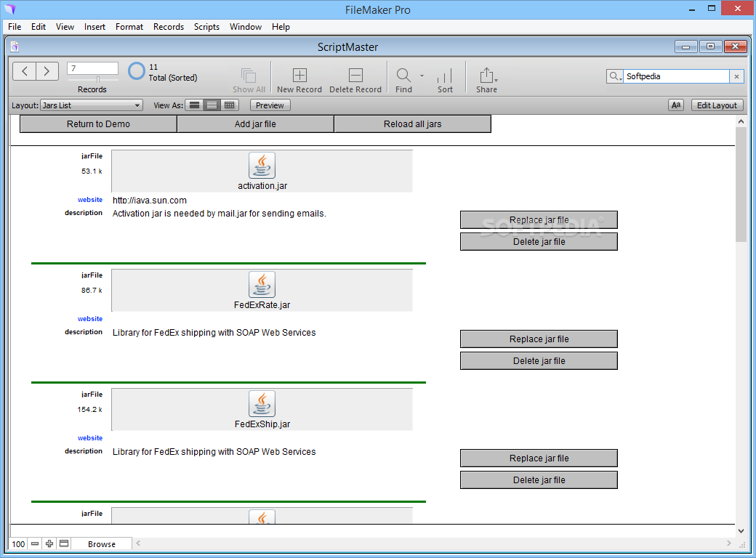Open the Insert menu
Screen dimensions: 756x558
click(94, 26)
